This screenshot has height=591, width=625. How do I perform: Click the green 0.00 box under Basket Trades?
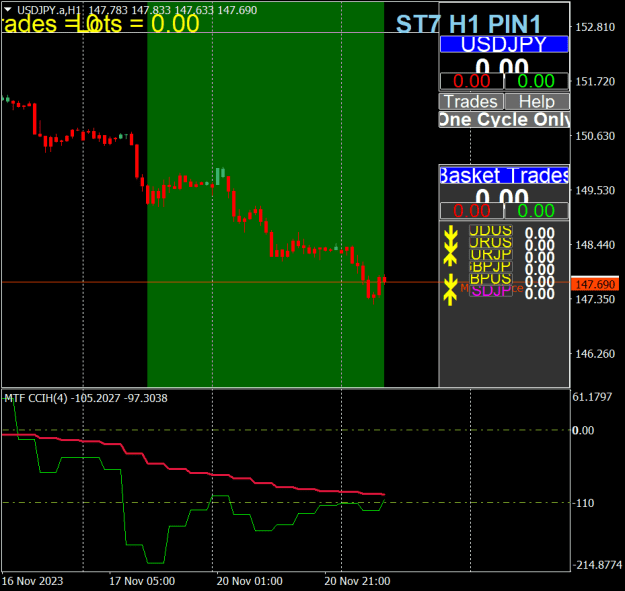536,211
